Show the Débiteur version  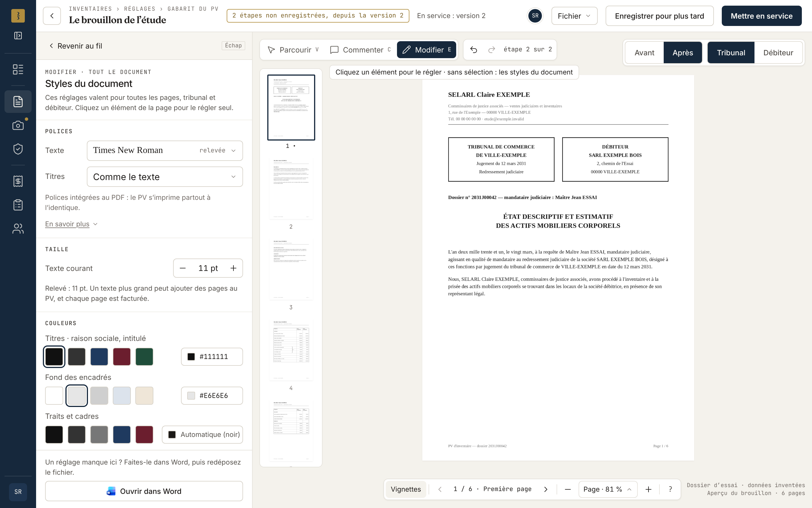pyautogui.click(x=778, y=53)
